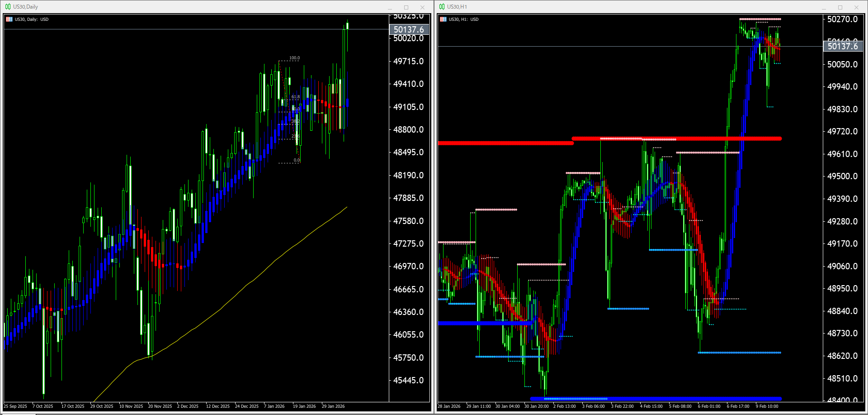Click the '9 Feb 10:00' time label
The image size is (868, 415).
pos(767,406)
